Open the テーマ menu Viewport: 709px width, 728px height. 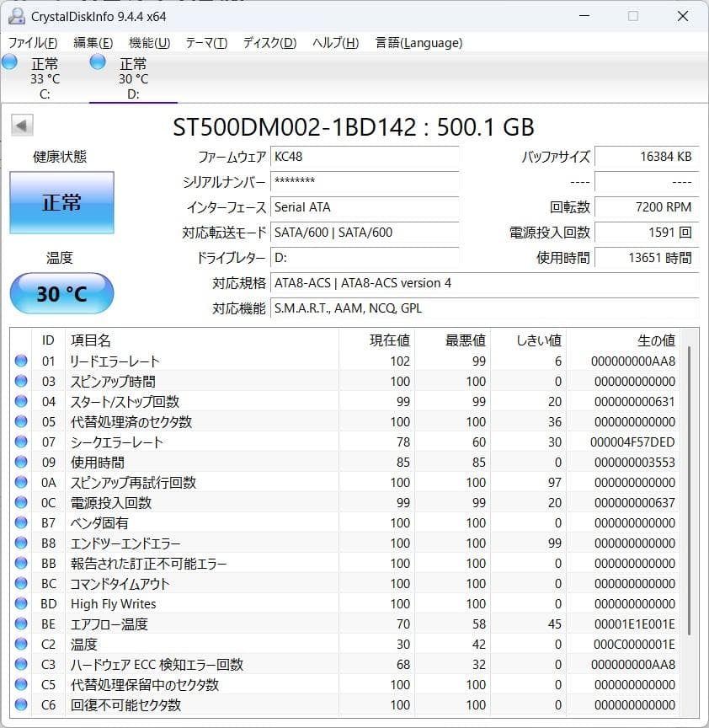point(206,42)
